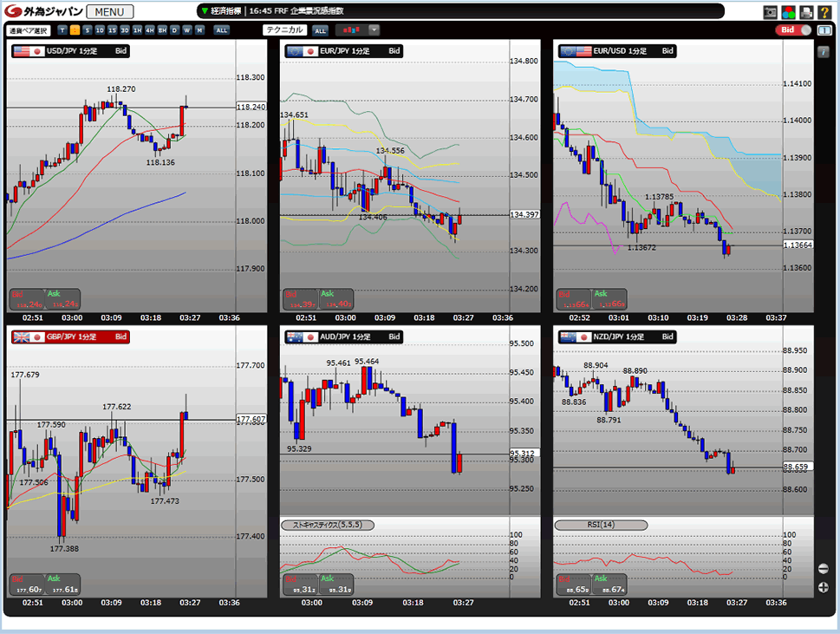Click the 95.312 current price label
This screenshot has height=634, width=840.
click(x=524, y=453)
